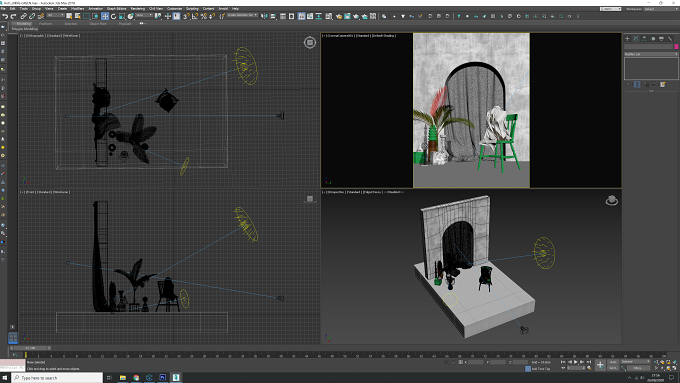Open the Edit menu
Screen dimensions: 680x383
coord(13,9)
